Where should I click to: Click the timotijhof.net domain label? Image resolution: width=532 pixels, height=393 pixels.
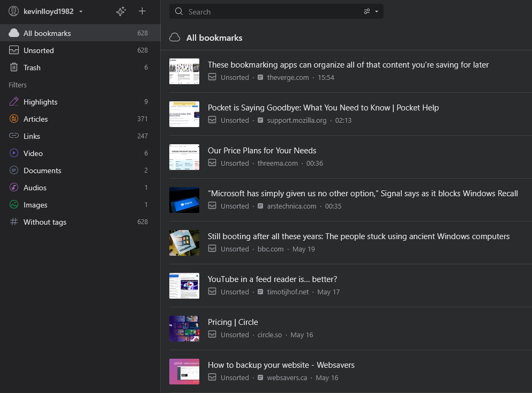click(288, 292)
